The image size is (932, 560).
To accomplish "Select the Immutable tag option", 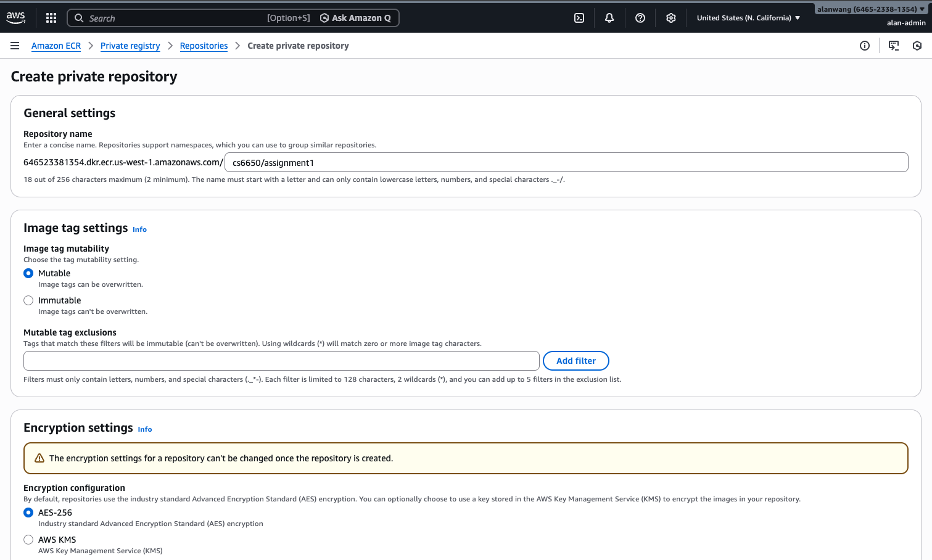I will click(x=28, y=300).
